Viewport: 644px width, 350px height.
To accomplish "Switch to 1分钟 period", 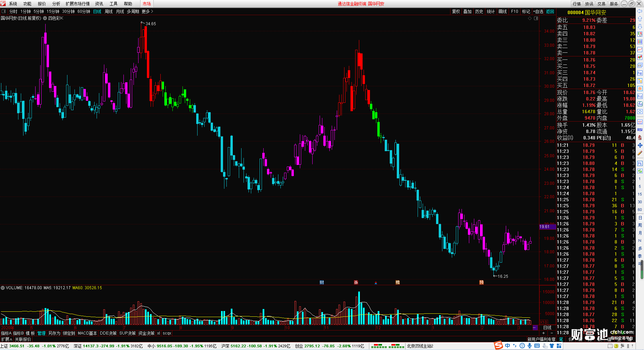I will pos(25,11).
